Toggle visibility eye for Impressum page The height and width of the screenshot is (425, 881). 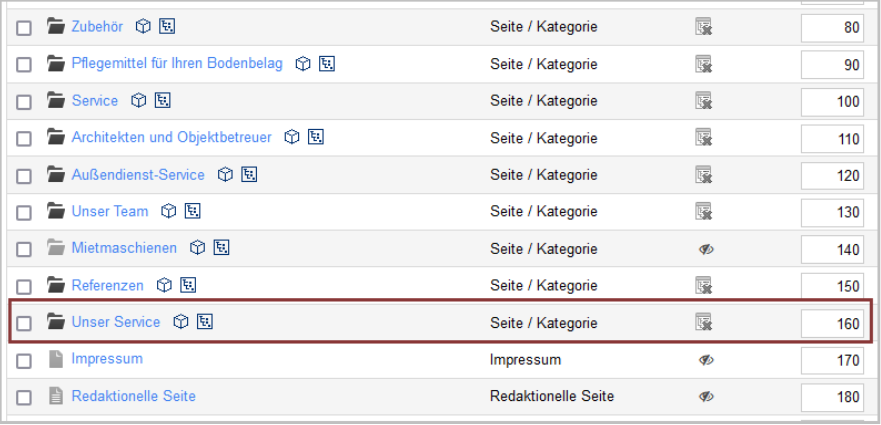706,360
